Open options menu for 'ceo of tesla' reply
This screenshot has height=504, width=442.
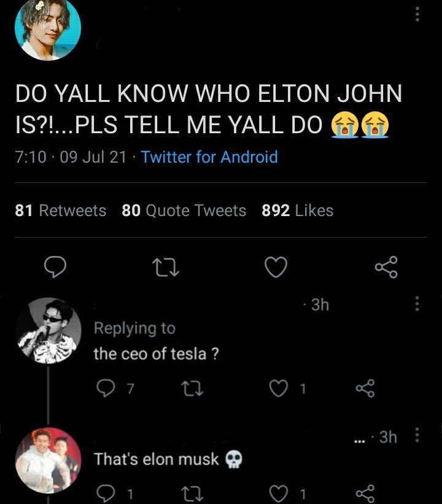click(x=417, y=303)
